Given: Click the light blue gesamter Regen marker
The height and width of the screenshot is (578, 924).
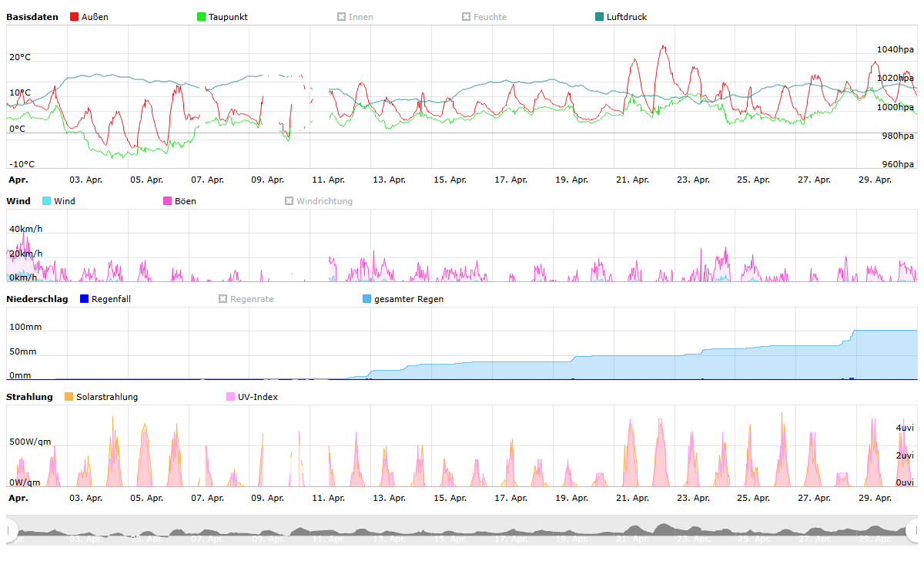Looking at the screenshot, I should [x=367, y=299].
